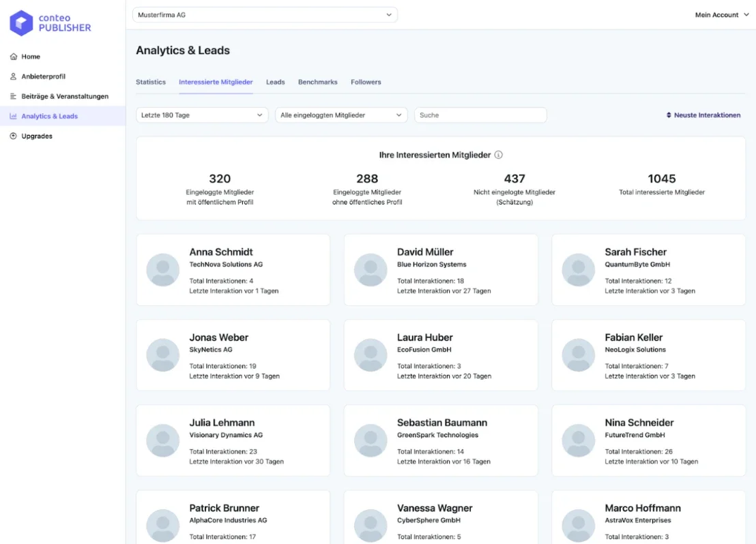756x544 pixels.
Task: Open Anna Schmidt's member card
Action: tap(233, 270)
